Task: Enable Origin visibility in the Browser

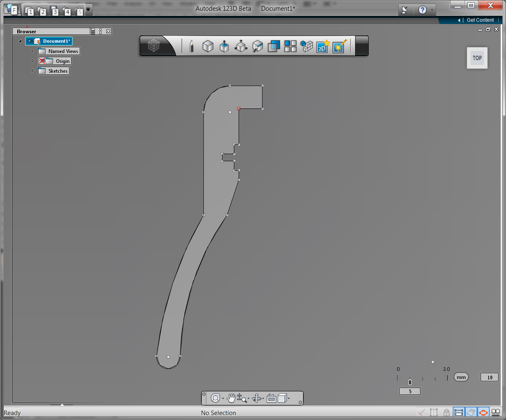Action: tap(42, 60)
